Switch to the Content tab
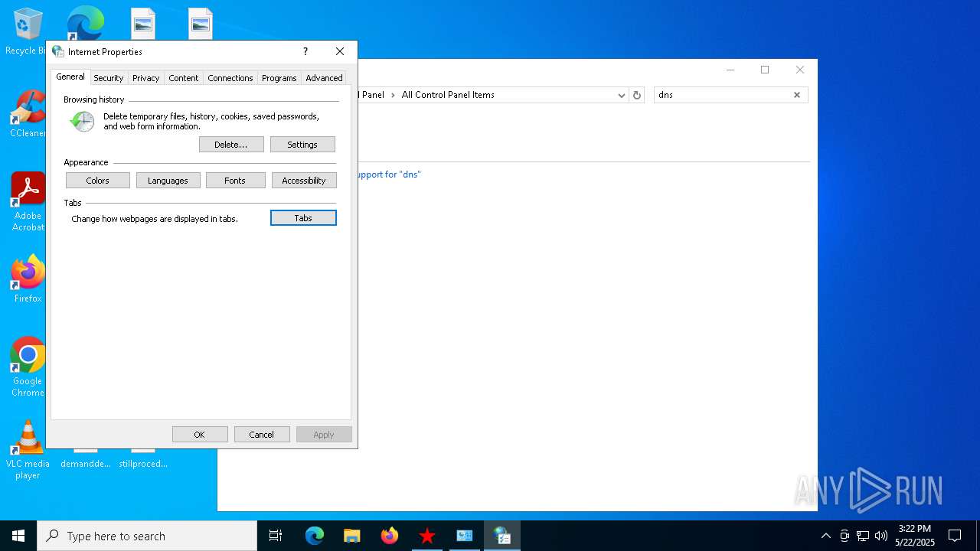Screen dimensions: 980x551 pos(184,78)
